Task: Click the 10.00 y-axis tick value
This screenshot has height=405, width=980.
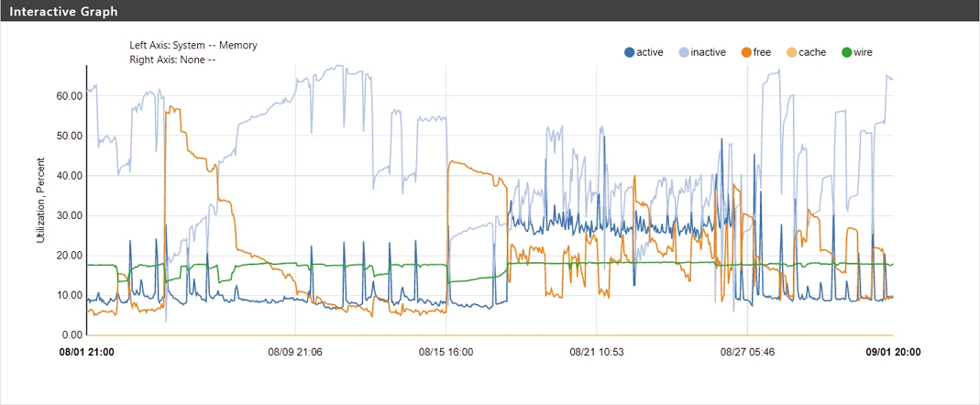Action: click(x=68, y=295)
